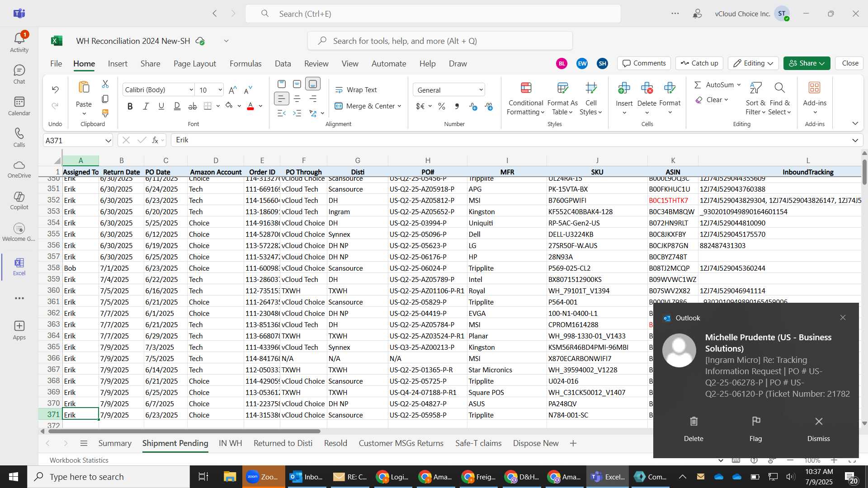The image size is (868, 488).
Task: Toggle Center horizontal alignment
Action: click(x=297, y=99)
